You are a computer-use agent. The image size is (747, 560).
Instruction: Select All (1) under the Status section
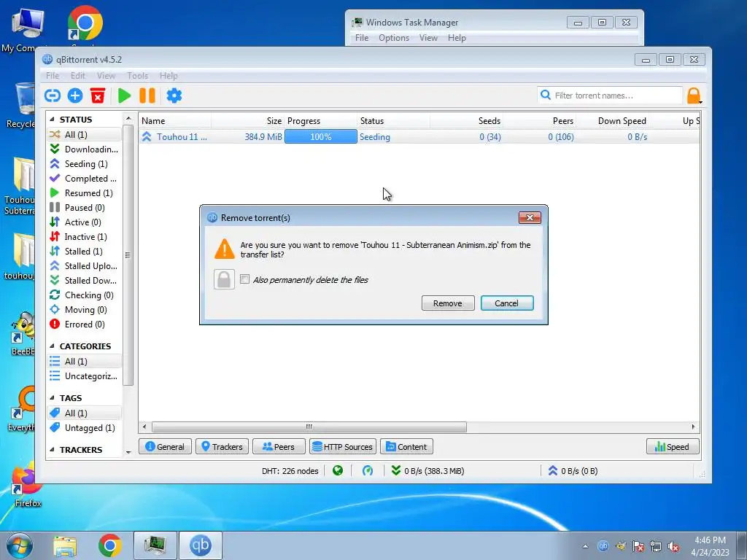tap(85, 135)
